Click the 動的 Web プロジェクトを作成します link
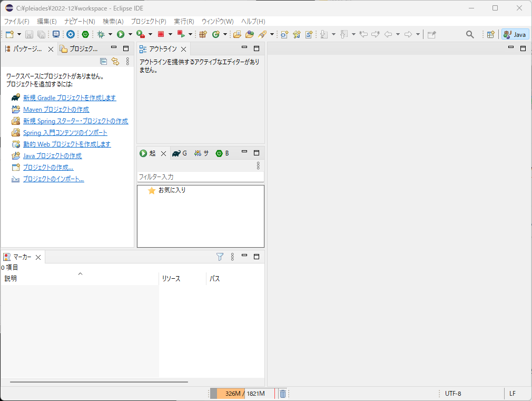Screen dimensions: 532x401 pyautogui.click(x=67, y=144)
